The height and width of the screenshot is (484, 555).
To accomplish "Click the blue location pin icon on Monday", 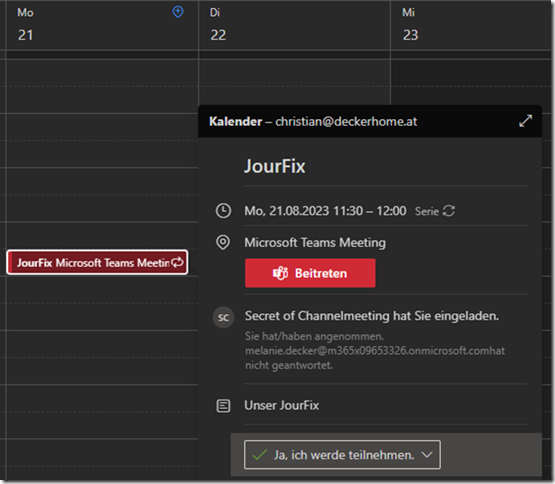I will point(178,12).
